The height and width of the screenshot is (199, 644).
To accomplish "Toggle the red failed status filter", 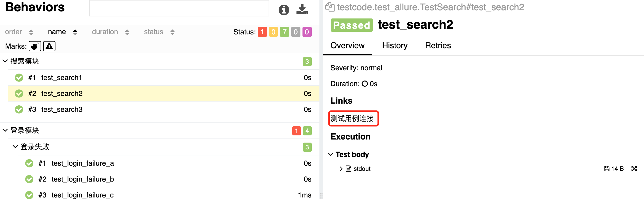I will click(262, 32).
